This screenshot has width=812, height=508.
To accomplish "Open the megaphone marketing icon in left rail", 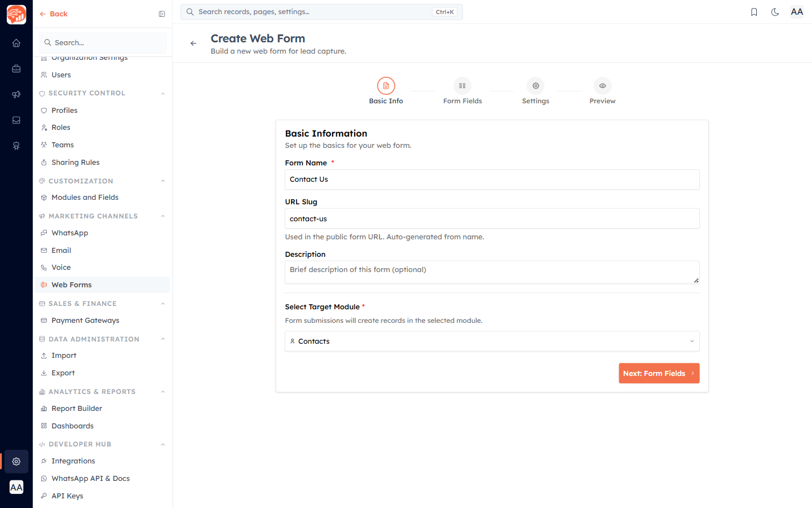I will click(x=16, y=94).
